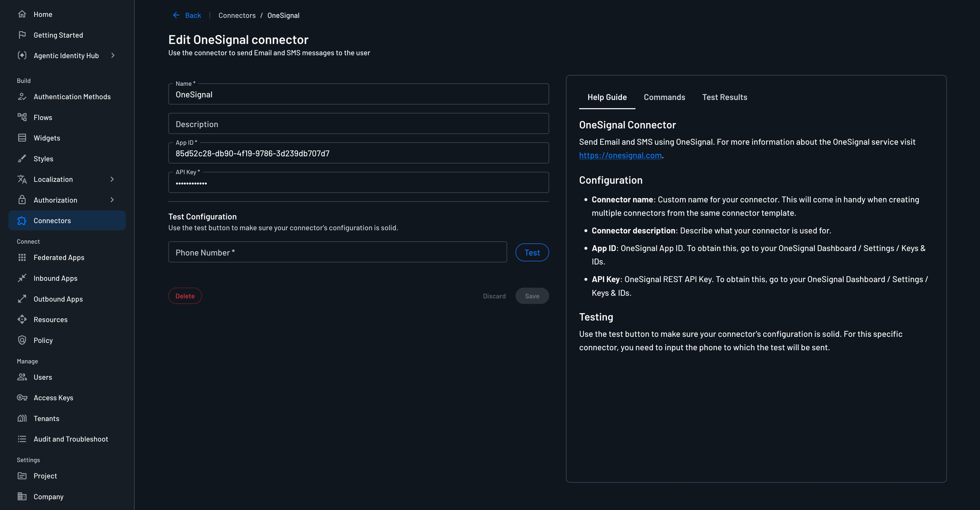Click the Audit and Troubleshoot list icon
Image resolution: width=980 pixels, height=510 pixels.
tap(22, 439)
